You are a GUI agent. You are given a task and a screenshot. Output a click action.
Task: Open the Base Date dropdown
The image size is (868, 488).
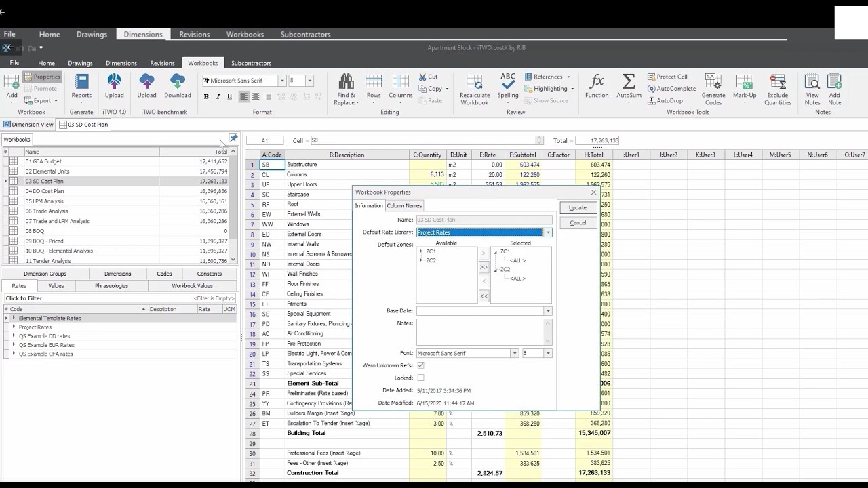548,311
